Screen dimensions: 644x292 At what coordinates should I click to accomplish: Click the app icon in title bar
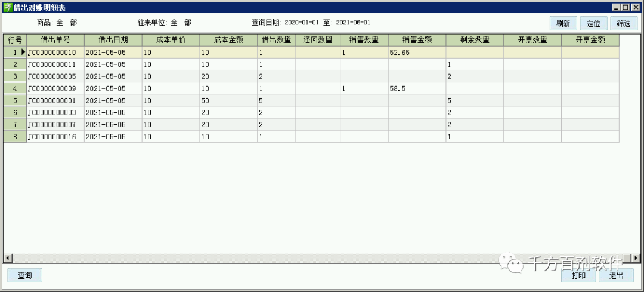[7, 7]
